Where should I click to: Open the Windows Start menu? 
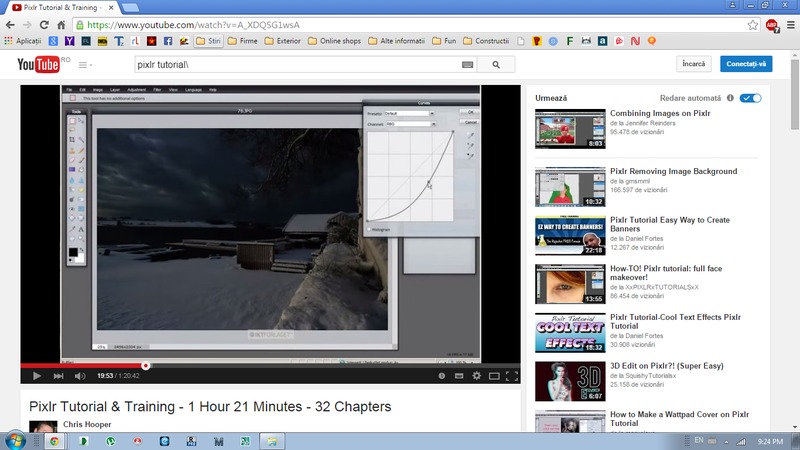tap(15, 441)
